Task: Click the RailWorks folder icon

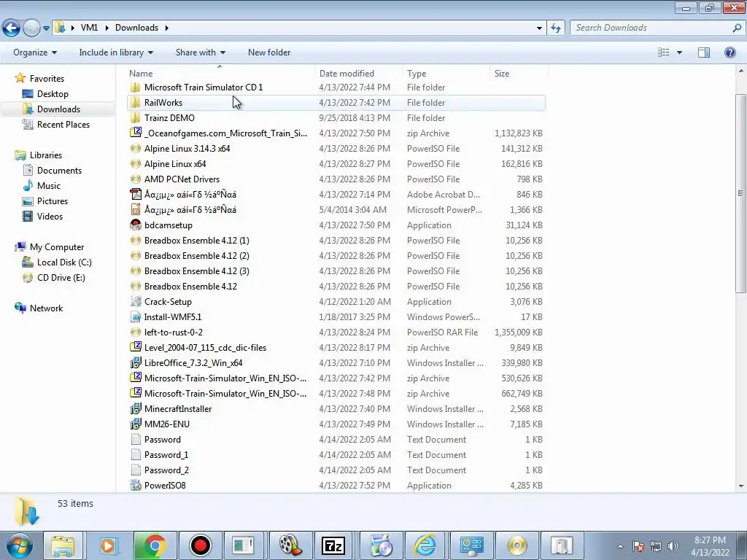Action: [135, 102]
